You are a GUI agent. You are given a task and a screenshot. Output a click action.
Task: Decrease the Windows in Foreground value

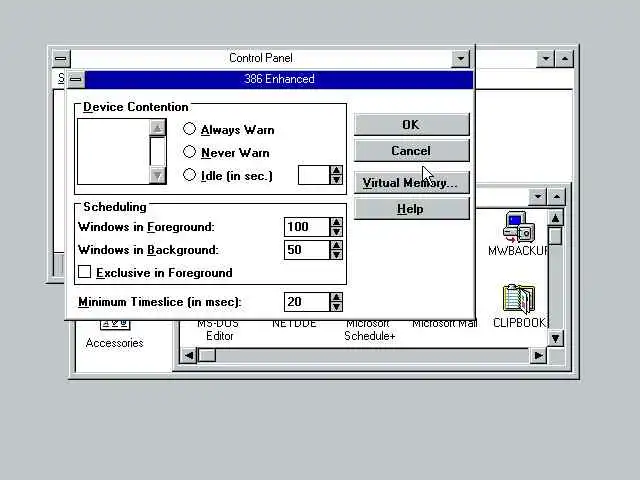coord(336,232)
